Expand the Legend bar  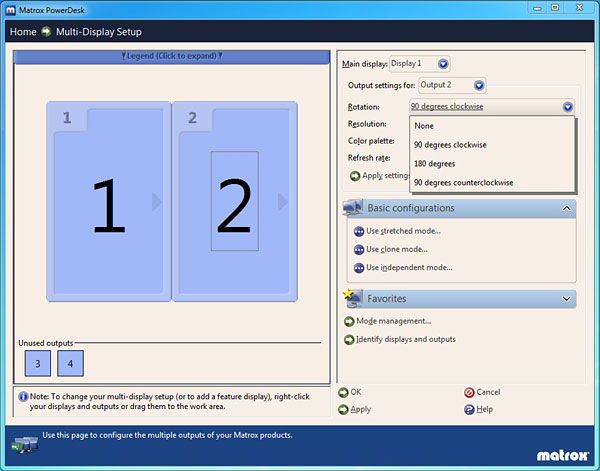pyautogui.click(x=171, y=56)
